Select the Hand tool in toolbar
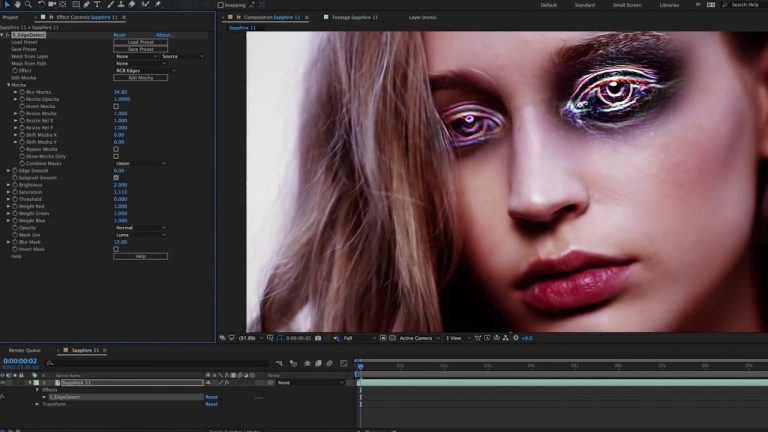 click(17, 5)
